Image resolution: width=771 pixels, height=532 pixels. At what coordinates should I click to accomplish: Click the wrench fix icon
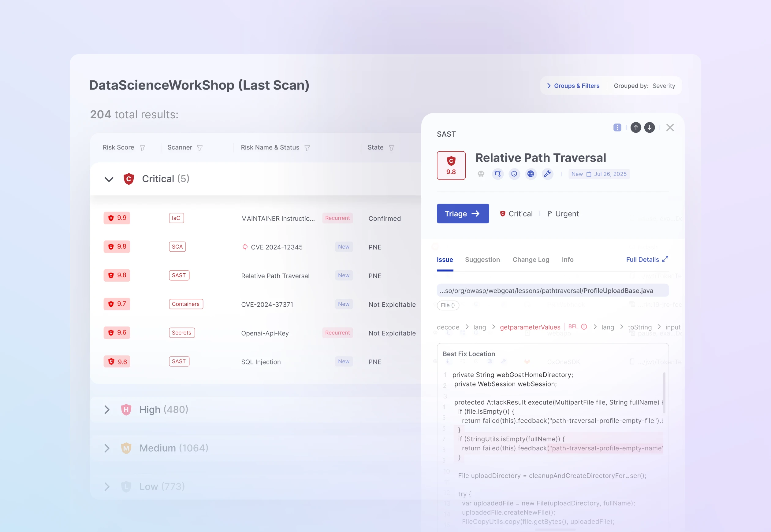pyautogui.click(x=547, y=174)
